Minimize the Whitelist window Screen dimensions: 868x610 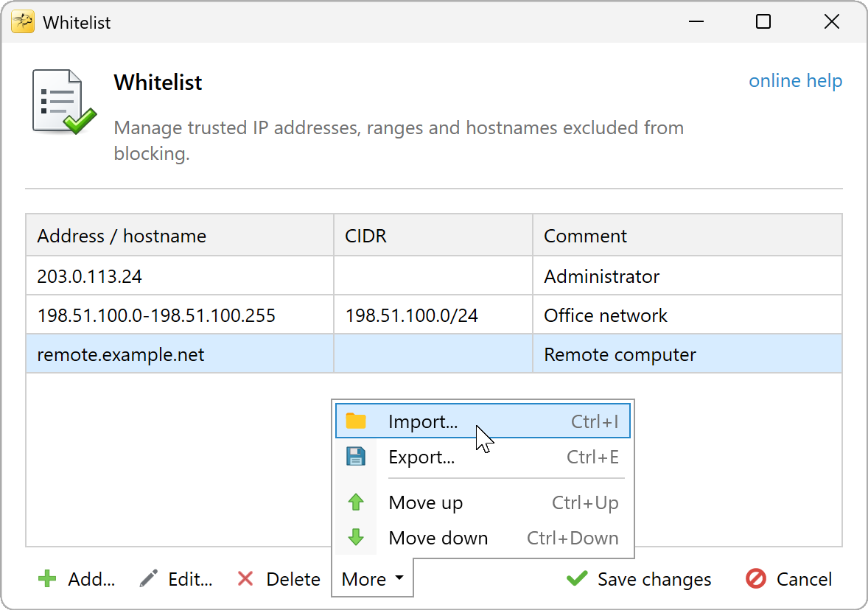point(696,21)
